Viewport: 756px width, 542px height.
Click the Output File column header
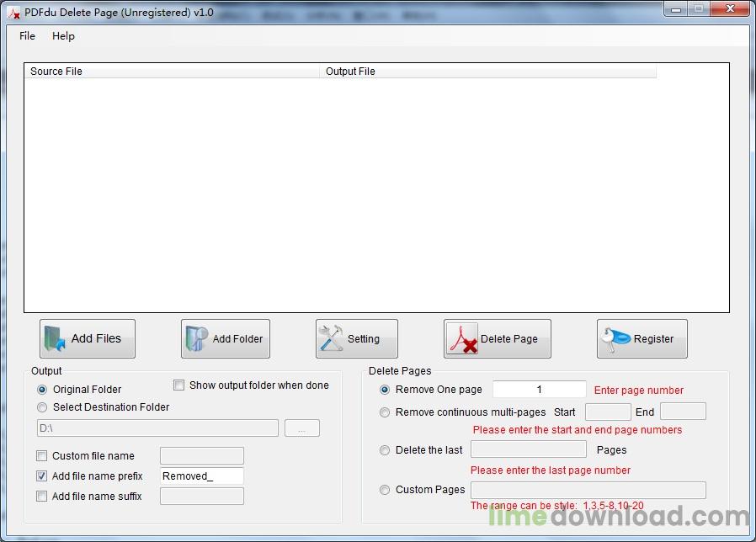pyautogui.click(x=488, y=72)
